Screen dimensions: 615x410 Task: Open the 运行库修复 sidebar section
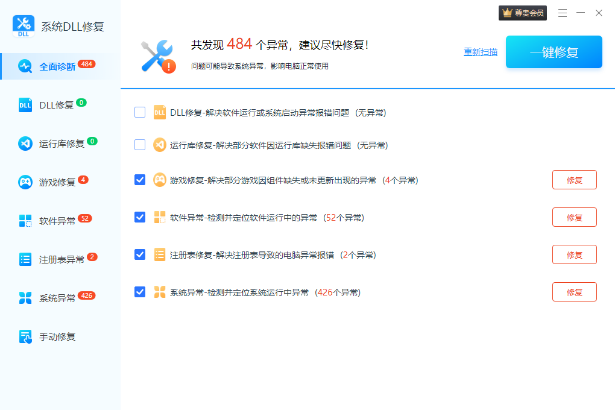coord(60,144)
